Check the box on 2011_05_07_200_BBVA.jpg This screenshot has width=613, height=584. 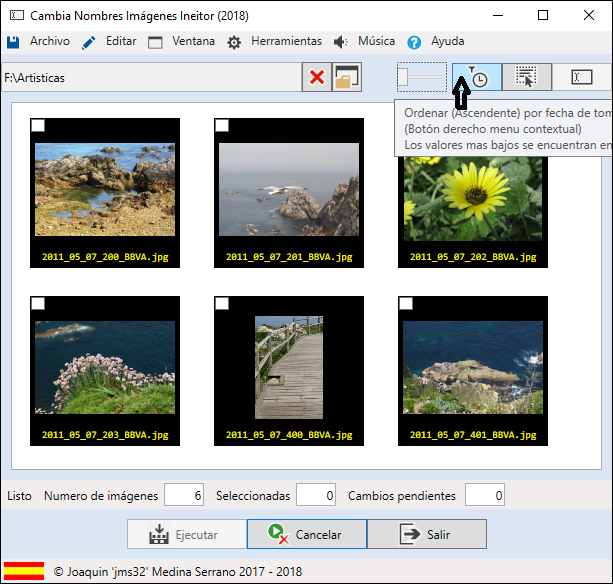(38, 126)
